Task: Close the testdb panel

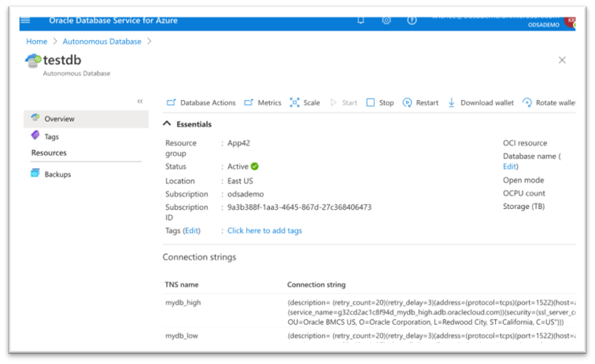Action: coord(562,60)
